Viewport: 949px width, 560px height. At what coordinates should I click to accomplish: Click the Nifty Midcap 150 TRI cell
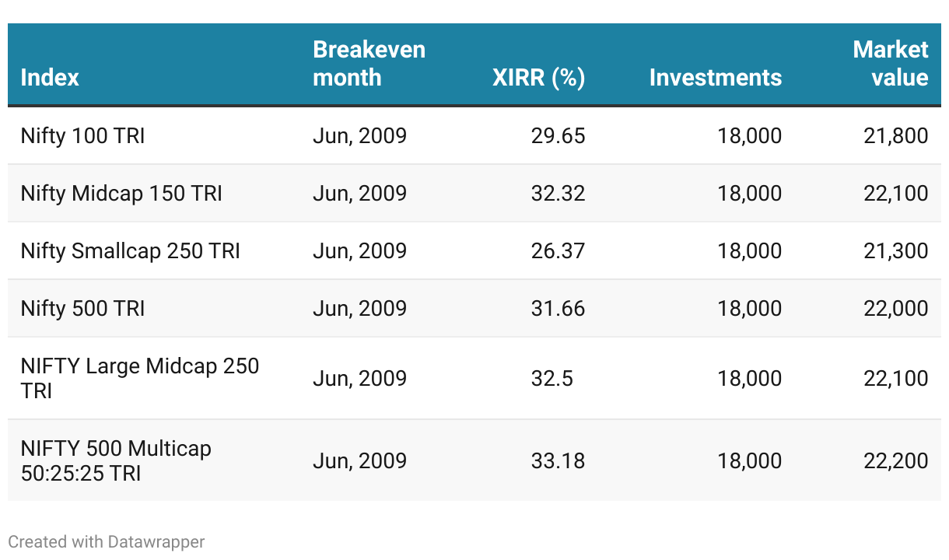[x=121, y=194]
